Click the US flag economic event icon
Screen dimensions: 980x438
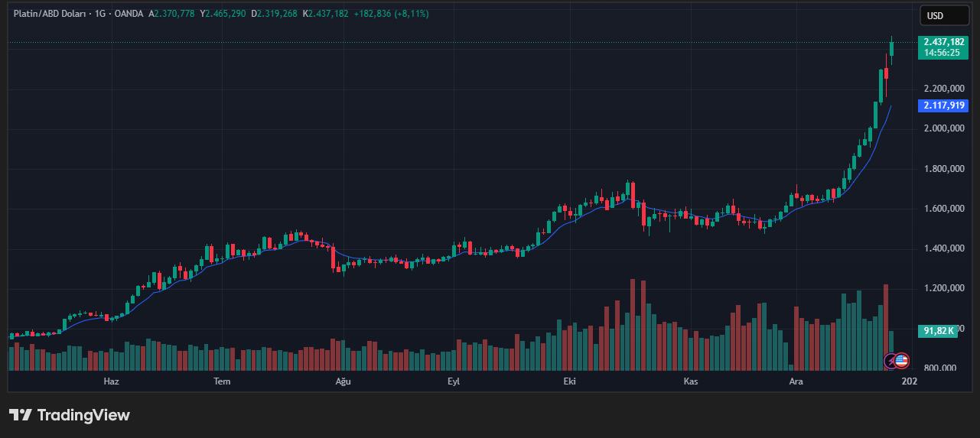point(901,360)
